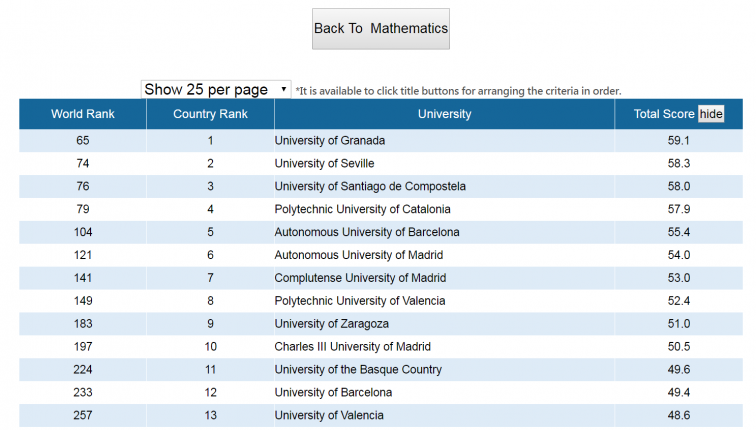Image resolution: width=756 pixels, height=430 pixels.
Task: Click the Back To Mathematics button
Action: pyautogui.click(x=380, y=29)
